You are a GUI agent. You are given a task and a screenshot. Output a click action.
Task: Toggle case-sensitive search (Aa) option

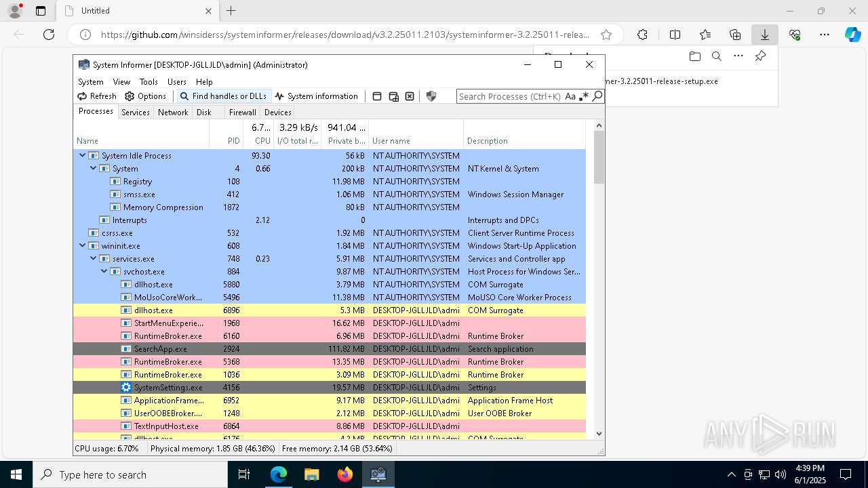pos(570,96)
